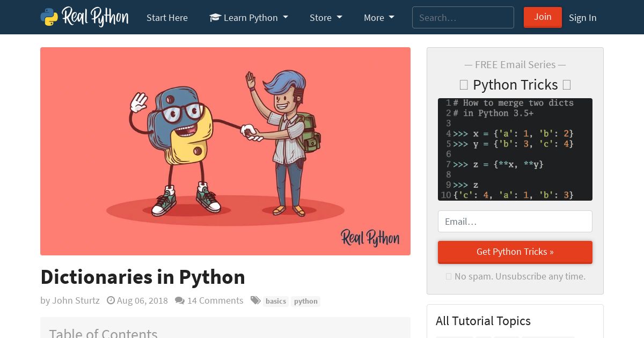The height and width of the screenshot is (338, 644).
Task: Click the Aug 06, 2018 date text
Action: pyautogui.click(x=142, y=300)
